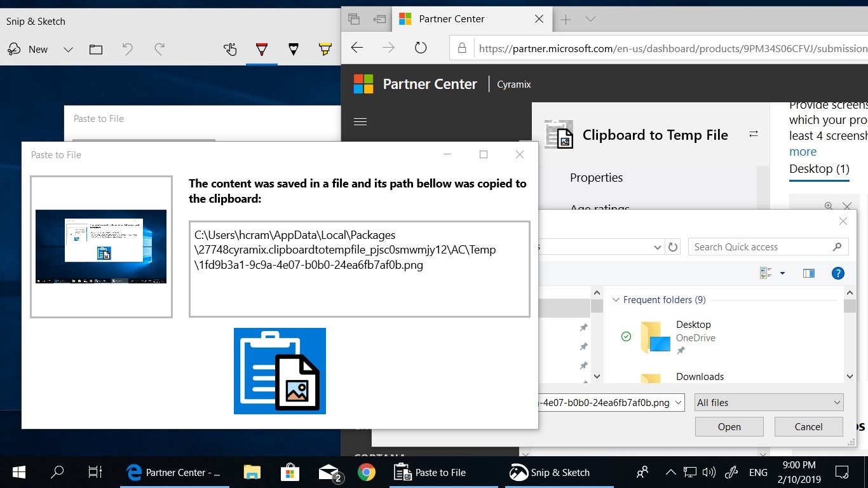Close the Partner Center browser tab
The image size is (868, 488).
pos(539,19)
